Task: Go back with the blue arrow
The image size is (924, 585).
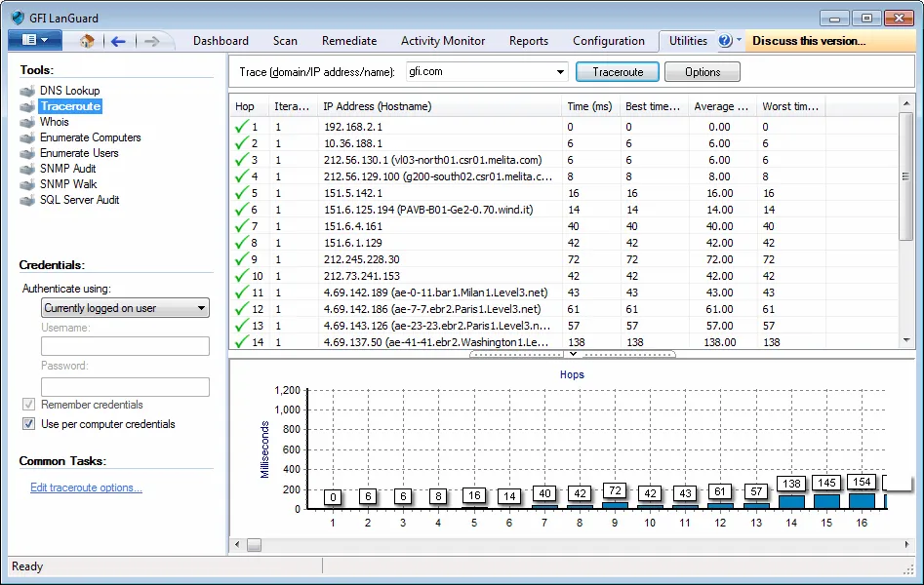Action: pos(118,41)
